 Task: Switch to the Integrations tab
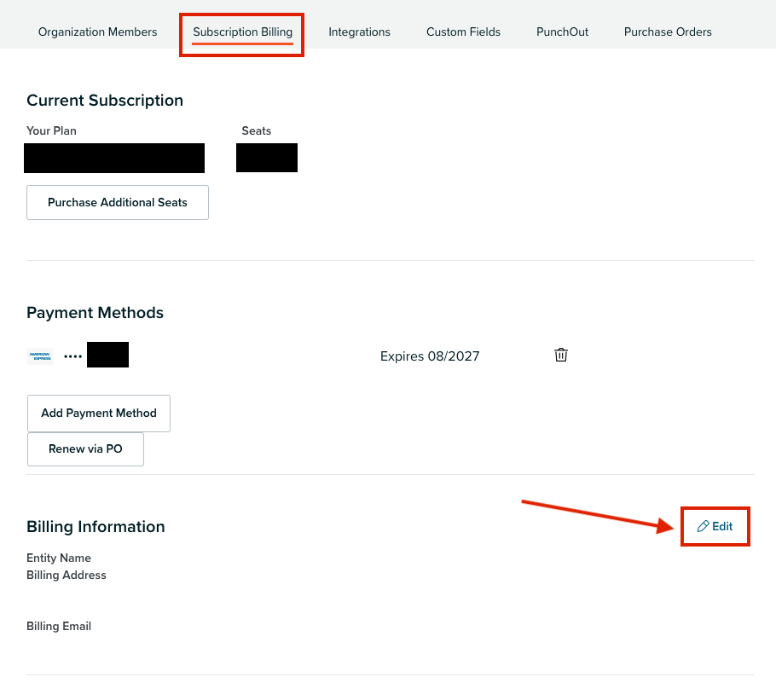point(359,32)
